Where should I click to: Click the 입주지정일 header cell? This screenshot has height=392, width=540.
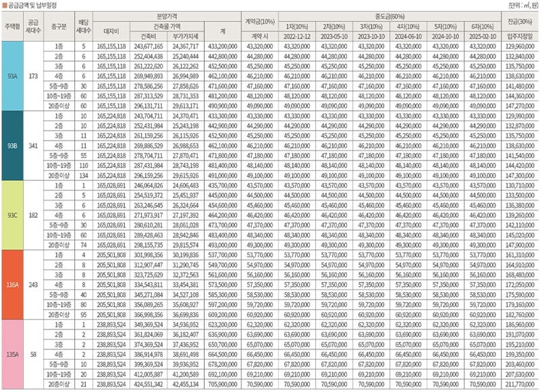point(520,36)
